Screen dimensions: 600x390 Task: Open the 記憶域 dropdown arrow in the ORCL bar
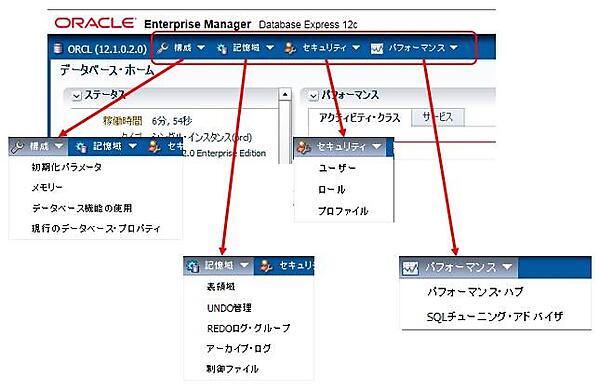[x=269, y=48]
